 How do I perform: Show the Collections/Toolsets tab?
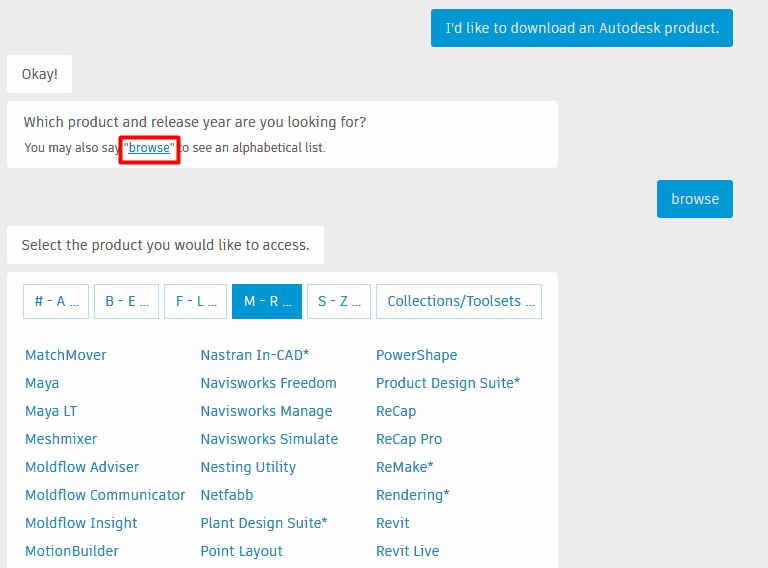tap(459, 301)
